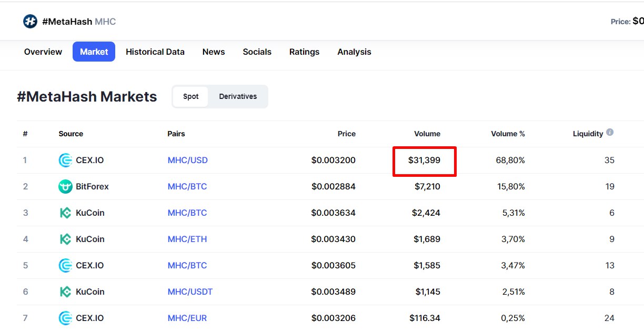Open the MHC/ETH pair link

point(187,239)
